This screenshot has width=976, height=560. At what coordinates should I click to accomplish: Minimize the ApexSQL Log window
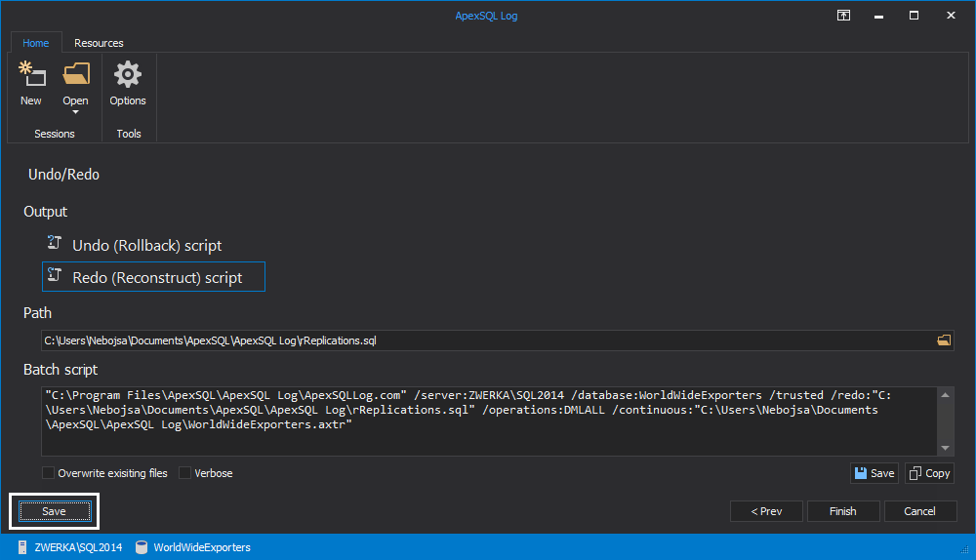pyautogui.click(x=878, y=16)
